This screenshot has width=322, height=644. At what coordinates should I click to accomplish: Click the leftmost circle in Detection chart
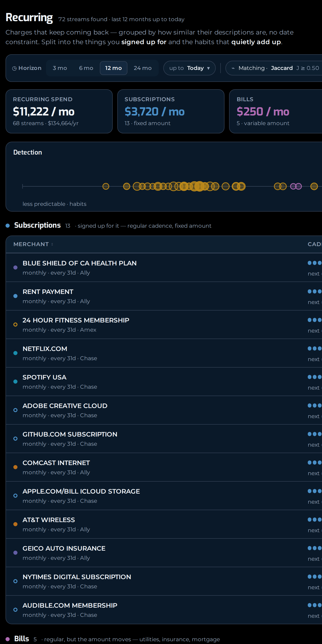tap(106, 186)
